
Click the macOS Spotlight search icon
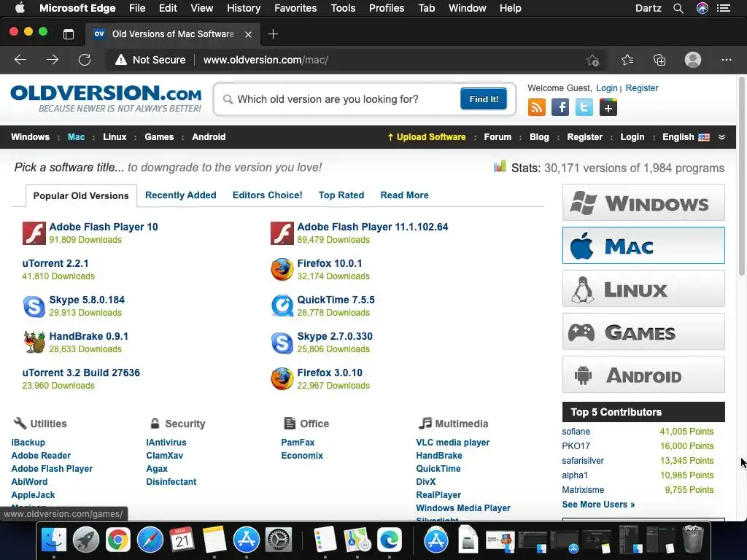pyautogui.click(x=678, y=8)
